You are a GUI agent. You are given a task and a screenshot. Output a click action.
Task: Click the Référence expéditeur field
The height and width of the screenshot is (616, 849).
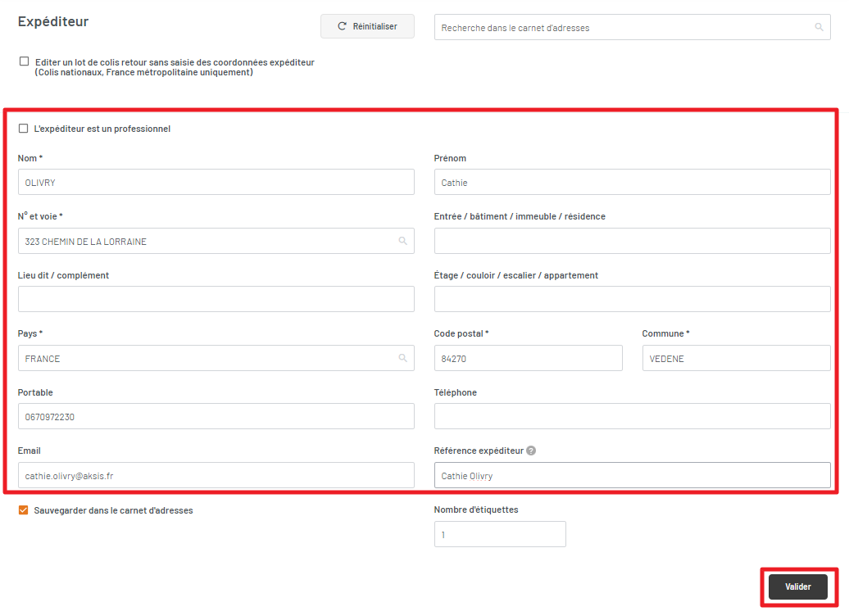point(633,475)
